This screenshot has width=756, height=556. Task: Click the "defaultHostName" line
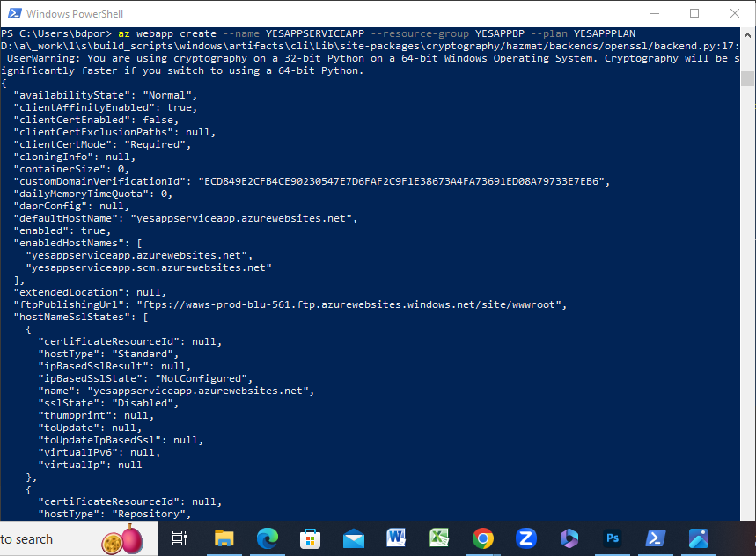click(x=186, y=219)
